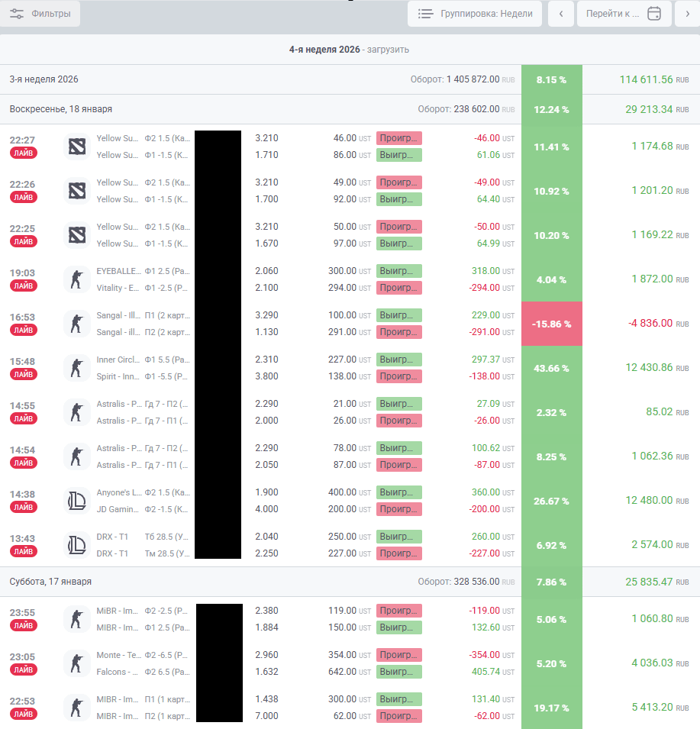The height and width of the screenshot is (729, 700).
Task: Go to next period with right chevron
Action: click(x=687, y=14)
